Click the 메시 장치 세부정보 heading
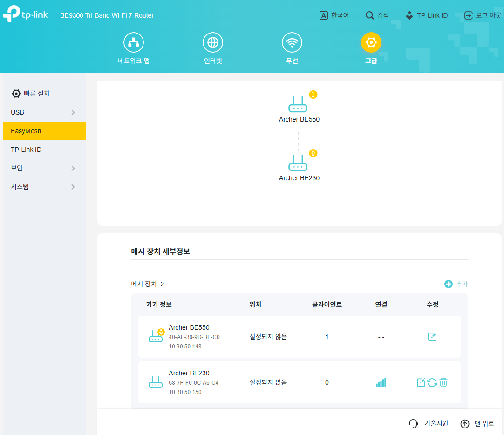 point(160,251)
